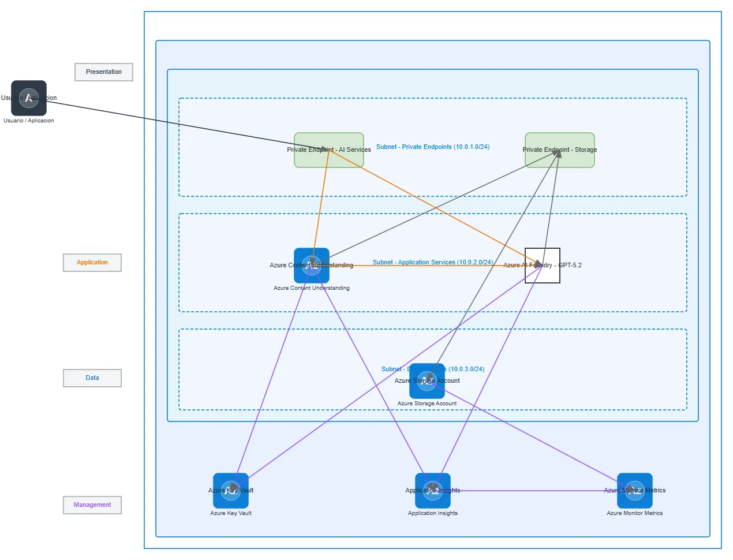The height and width of the screenshot is (560, 733).
Task: Click 'Azure Content Understanding' caption below icon
Action: [312, 288]
